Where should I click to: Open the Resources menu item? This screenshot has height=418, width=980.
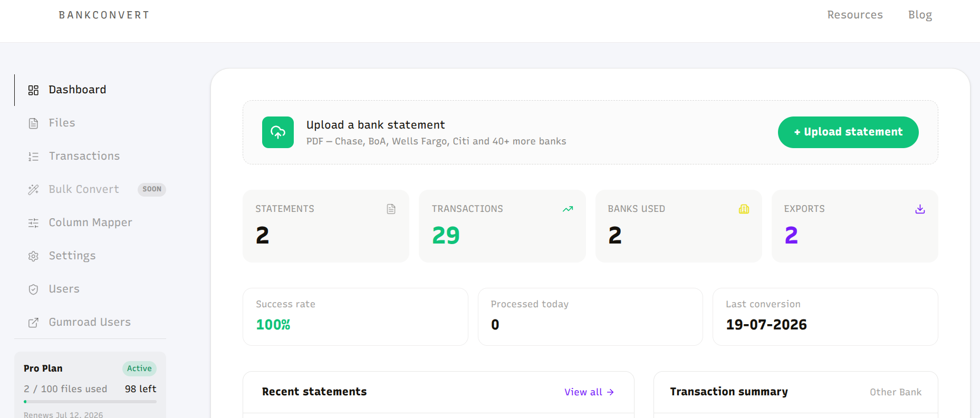[x=854, y=15]
